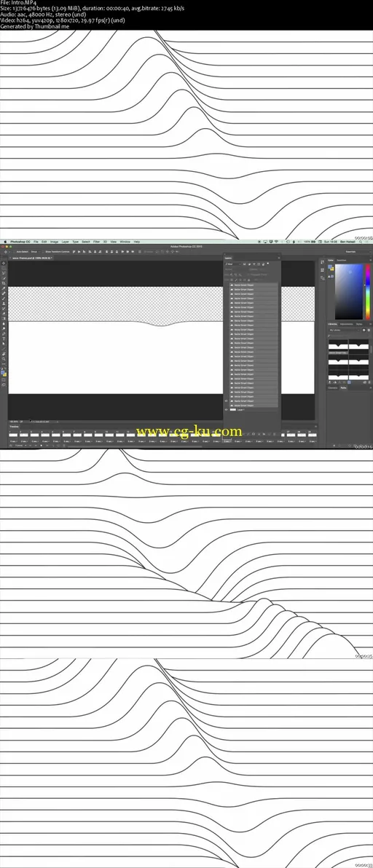Click the Ben Halsall user name in menu bar

tap(349, 242)
